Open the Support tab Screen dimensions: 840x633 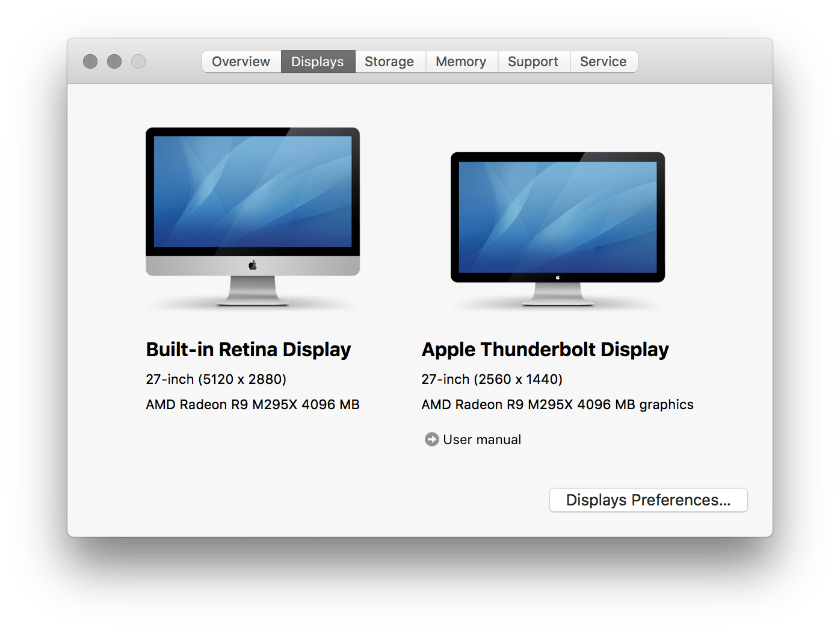(533, 61)
